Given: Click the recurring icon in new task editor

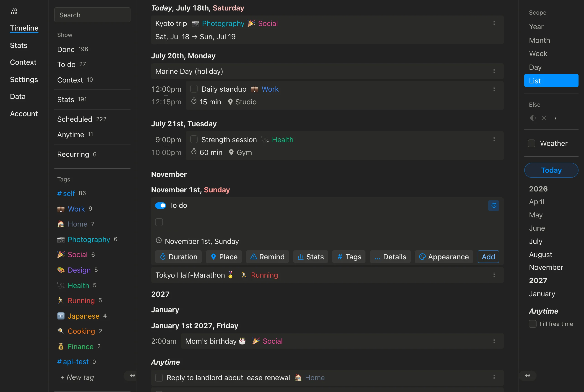Looking at the screenshot, I should (494, 206).
